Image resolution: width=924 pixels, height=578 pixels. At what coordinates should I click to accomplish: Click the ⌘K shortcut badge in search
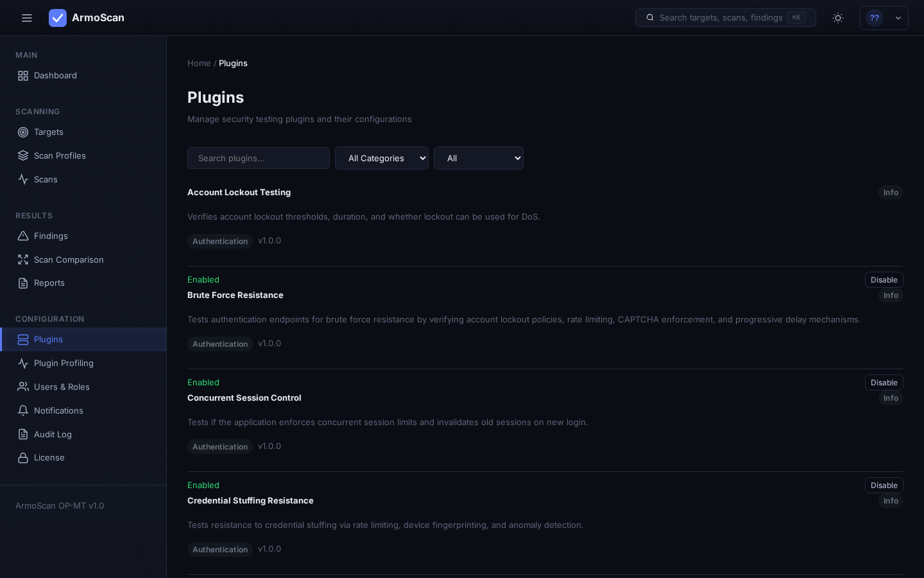(x=796, y=17)
